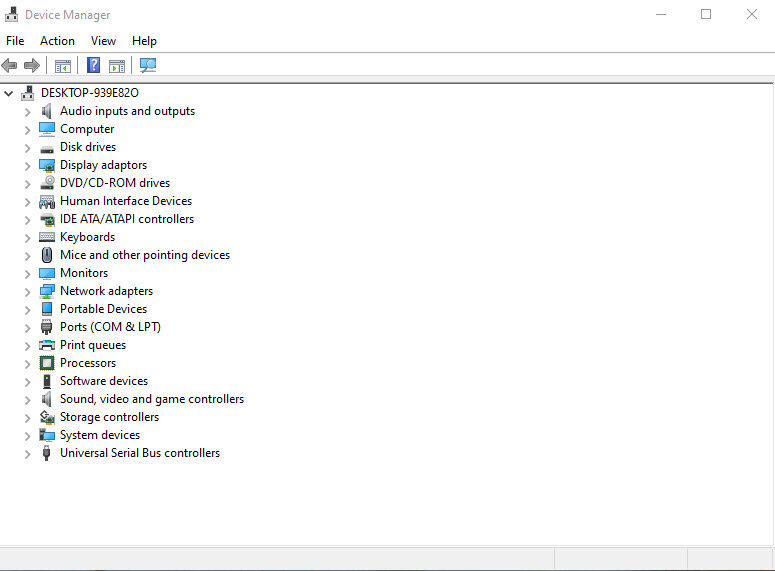This screenshot has width=775, height=571.
Task: Select the Print queues label
Action: [x=93, y=345]
